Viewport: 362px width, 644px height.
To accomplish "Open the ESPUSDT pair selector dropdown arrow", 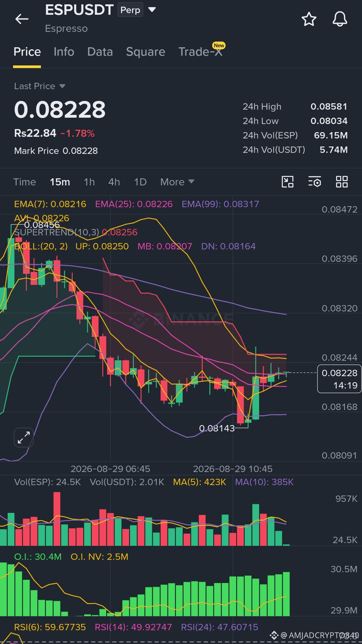I will 152,9.
